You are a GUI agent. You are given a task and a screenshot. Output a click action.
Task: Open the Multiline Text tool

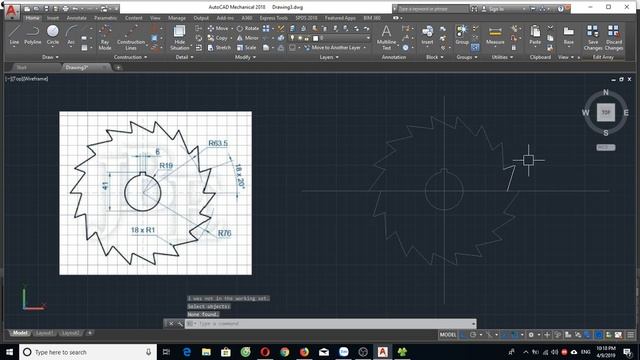tap(386, 37)
